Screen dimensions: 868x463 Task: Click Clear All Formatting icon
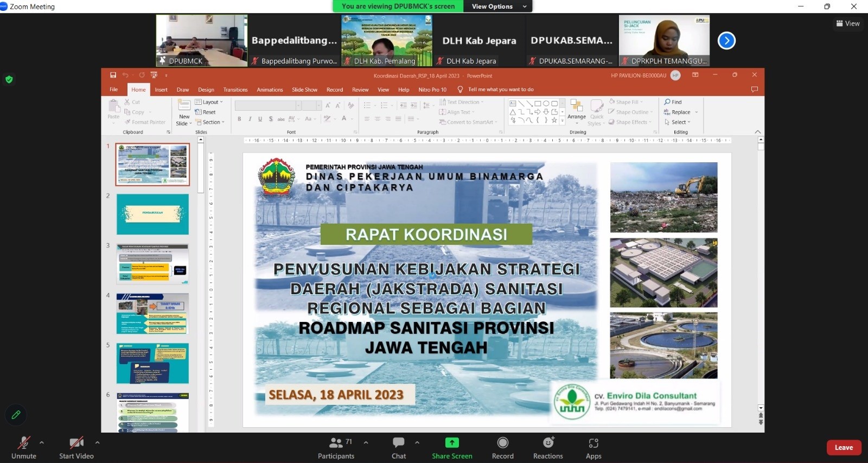click(x=351, y=105)
